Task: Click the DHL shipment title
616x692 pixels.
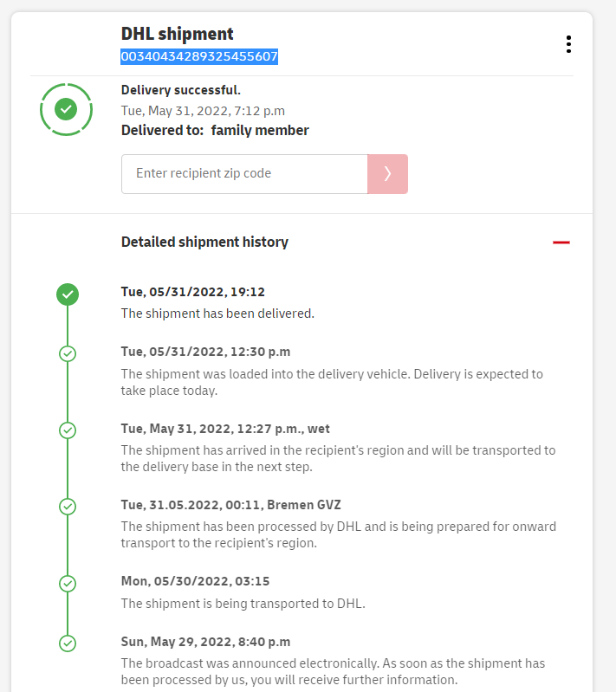Action: [x=178, y=34]
